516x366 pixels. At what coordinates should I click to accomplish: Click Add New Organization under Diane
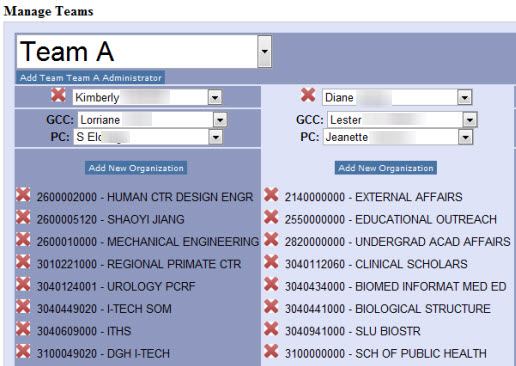point(386,168)
